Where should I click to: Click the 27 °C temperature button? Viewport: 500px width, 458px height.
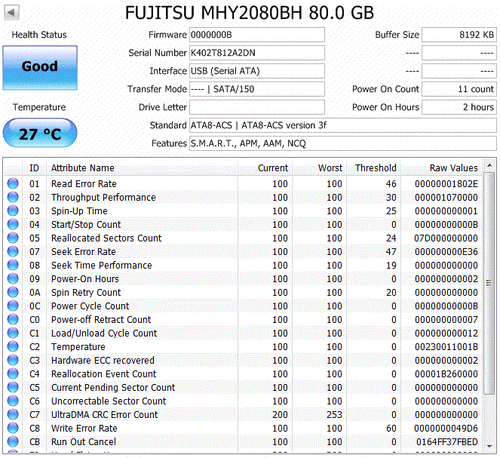[x=40, y=133]
